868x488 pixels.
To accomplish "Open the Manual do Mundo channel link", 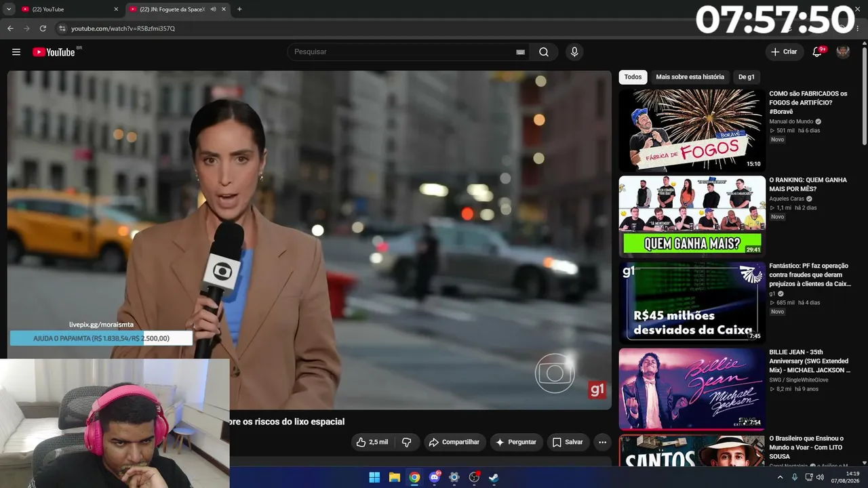I will [x=791, y=121].
